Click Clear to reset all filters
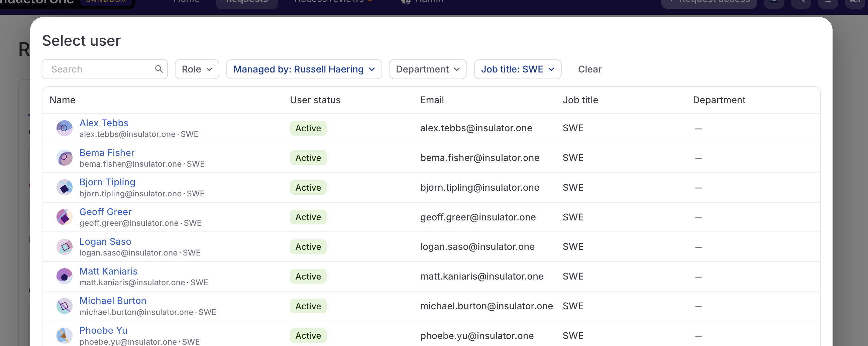 click(589, 69)
